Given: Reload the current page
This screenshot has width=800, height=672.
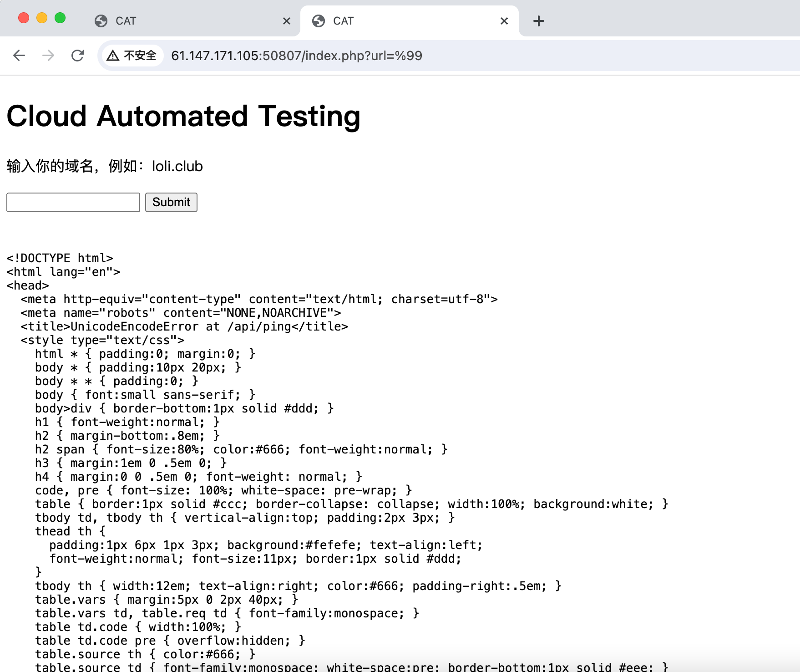Looking at the screenshot, I should point(77,55).
